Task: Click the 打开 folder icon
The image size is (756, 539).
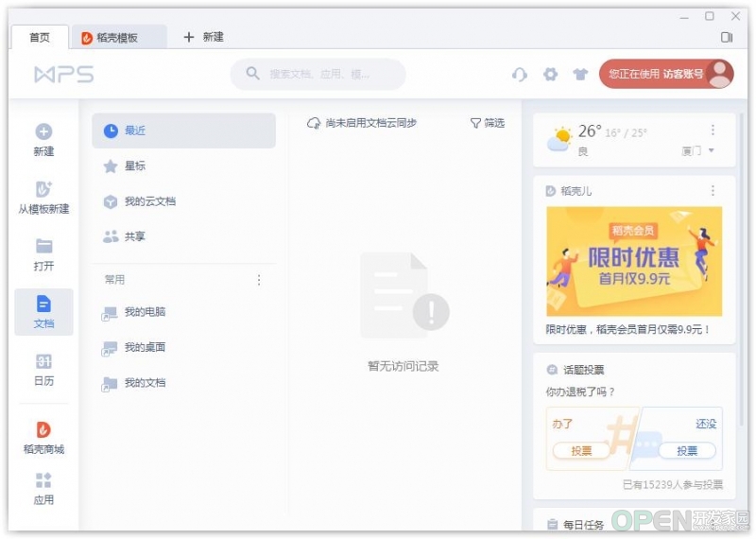Action: tap(43, 246)
